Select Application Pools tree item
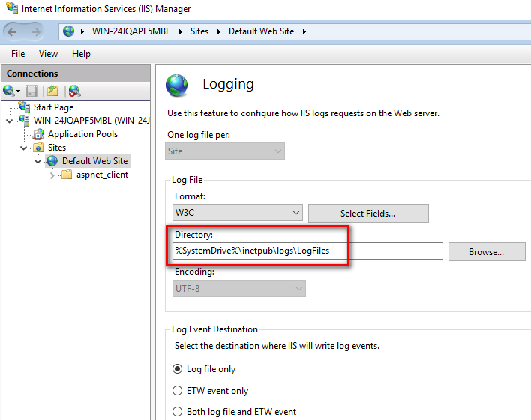 click(82, 134)
